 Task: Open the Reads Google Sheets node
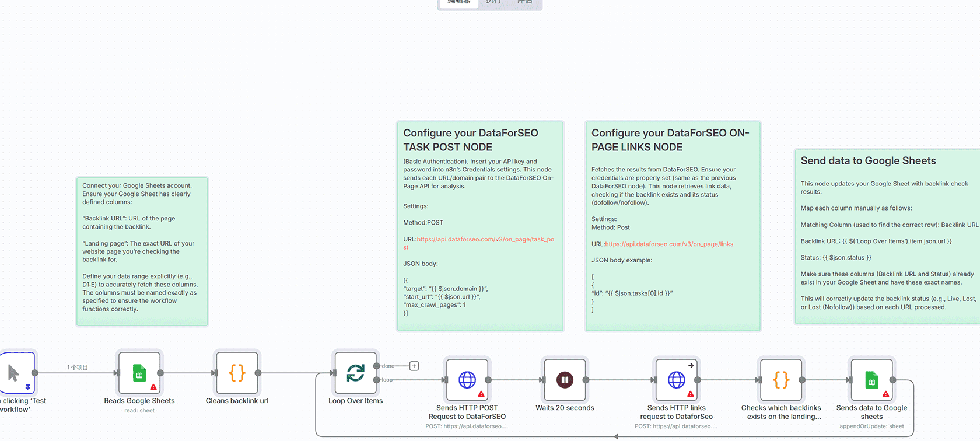[139, 373]
